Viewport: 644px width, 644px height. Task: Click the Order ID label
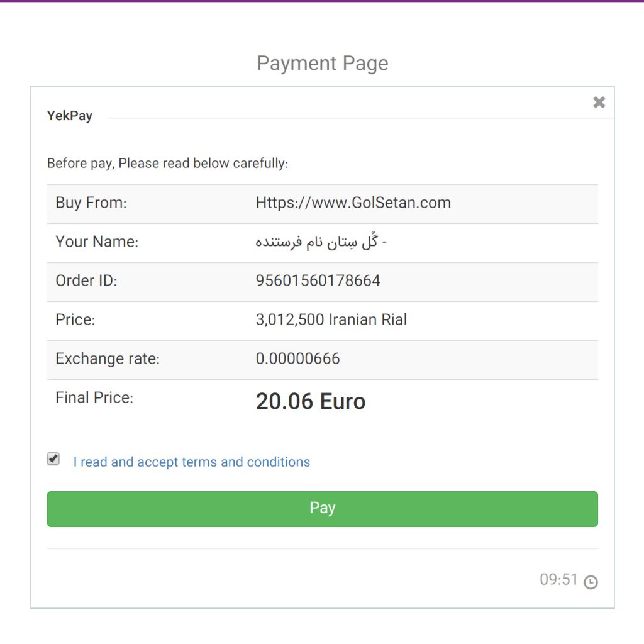pos(86,280)
